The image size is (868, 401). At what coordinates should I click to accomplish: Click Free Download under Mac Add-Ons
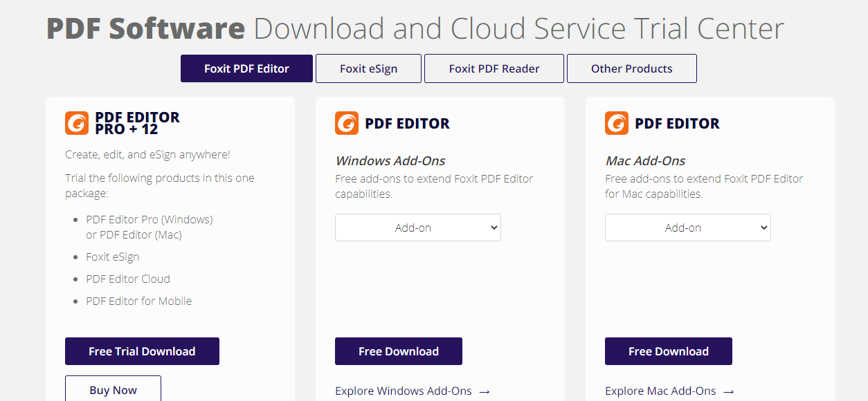click(669, 351)
